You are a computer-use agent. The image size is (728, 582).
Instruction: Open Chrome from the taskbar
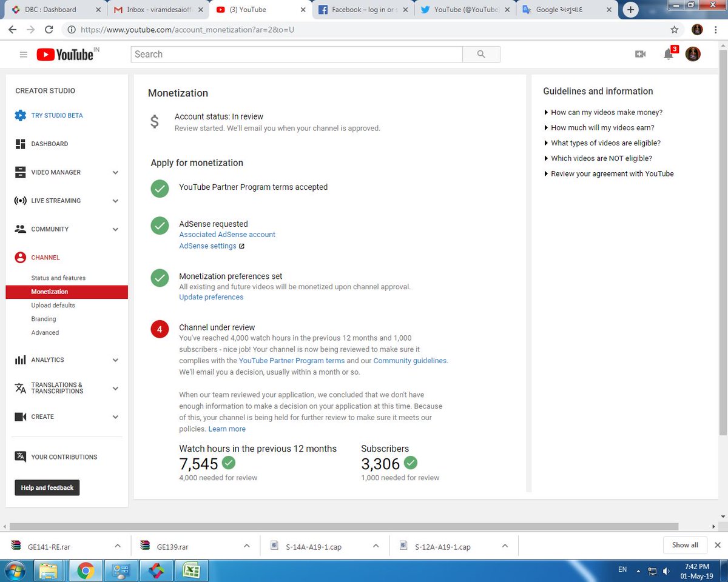(x=86, y=570)
